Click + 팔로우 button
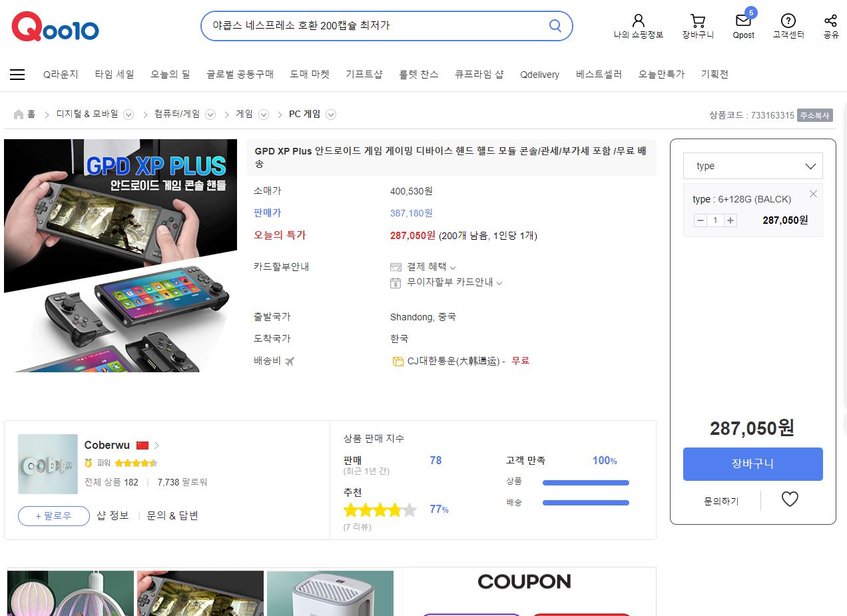847x616 pixels. pos(54,516)
